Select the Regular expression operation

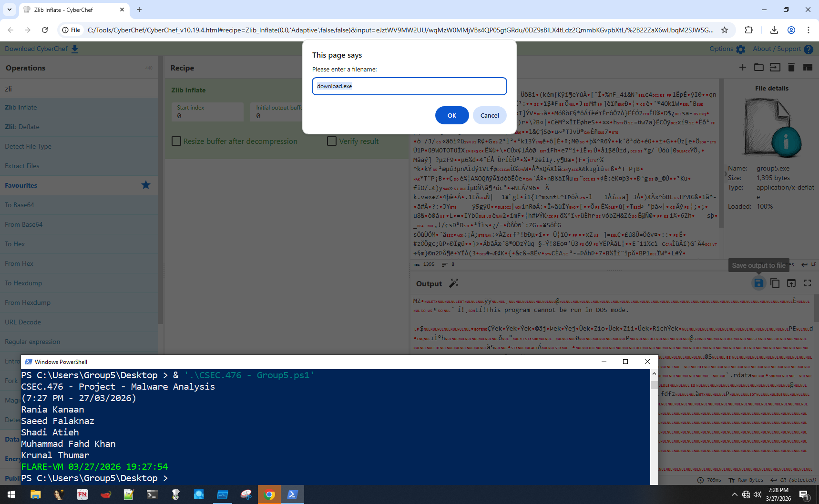click(x=79, y=342)
